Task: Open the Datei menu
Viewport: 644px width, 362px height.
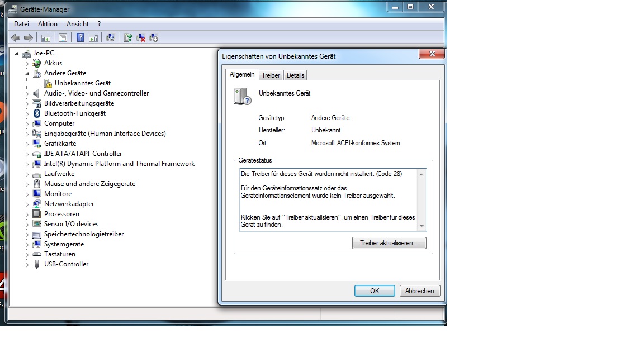Action: pos(21,24)
